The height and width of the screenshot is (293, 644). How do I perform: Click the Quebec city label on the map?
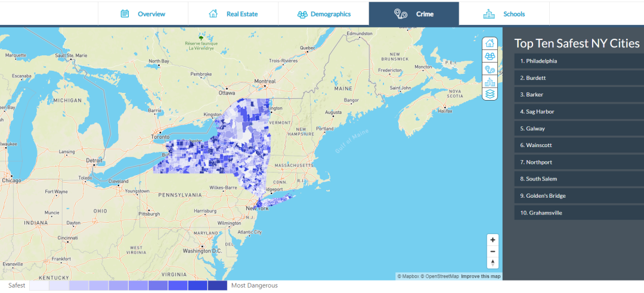[308, 48]
